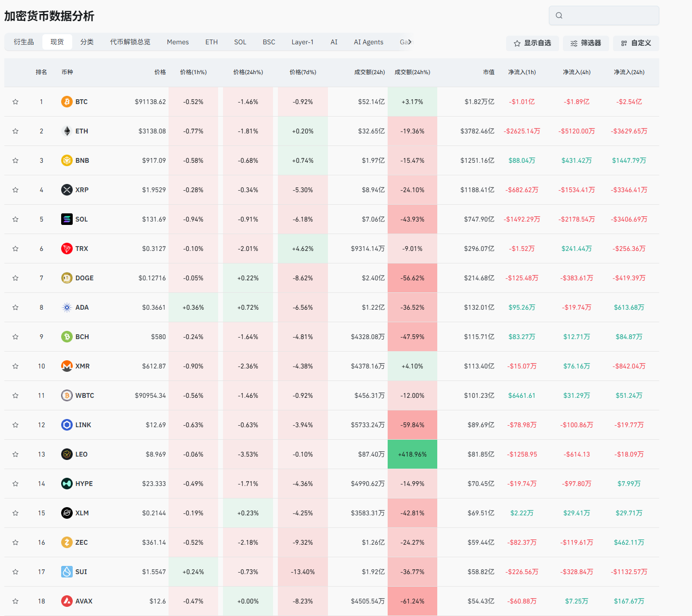Click the Avalanche AVAX coin icon
This screenshot has width=692, height=616.
click(66, 601)
